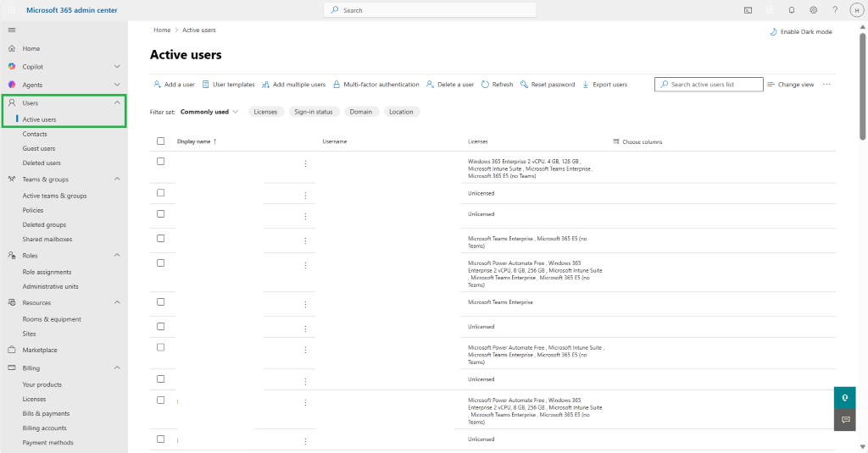Open Cloud Shell icon in header
This screenshot has height=453, width=868.
(x=748, y=10)
